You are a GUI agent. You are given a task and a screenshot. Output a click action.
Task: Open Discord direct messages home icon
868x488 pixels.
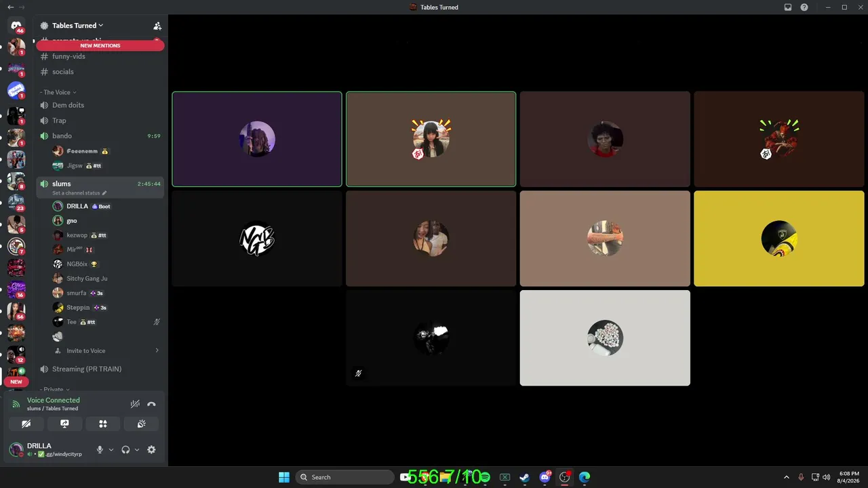click(16, 26)
